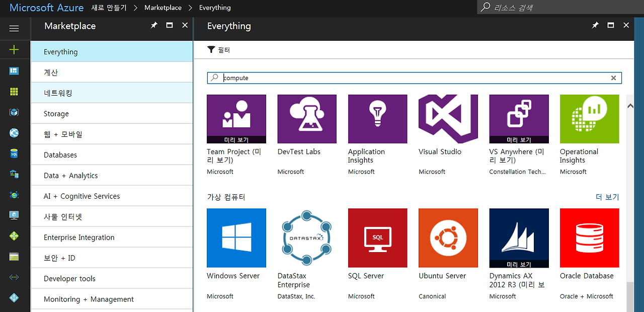Select the Ubuntu Server tile
Image resolution: width=644 pixels, height=312 pixels.
(448, 255)
